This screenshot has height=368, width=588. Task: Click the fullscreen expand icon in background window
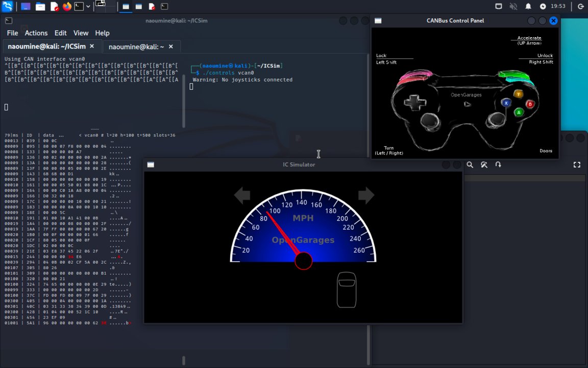577,165
